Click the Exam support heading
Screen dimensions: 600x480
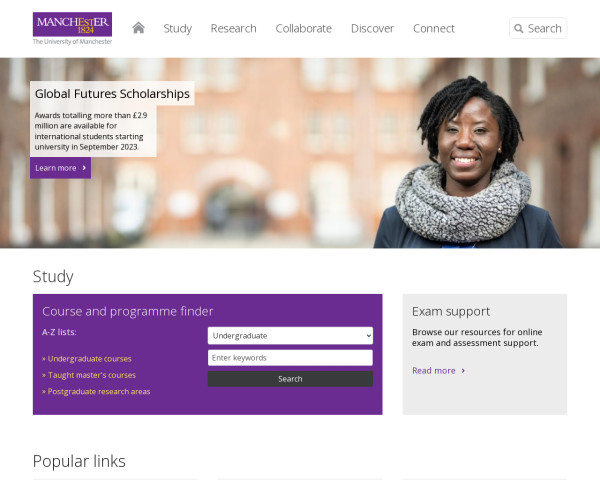click(x=451, y=312)
